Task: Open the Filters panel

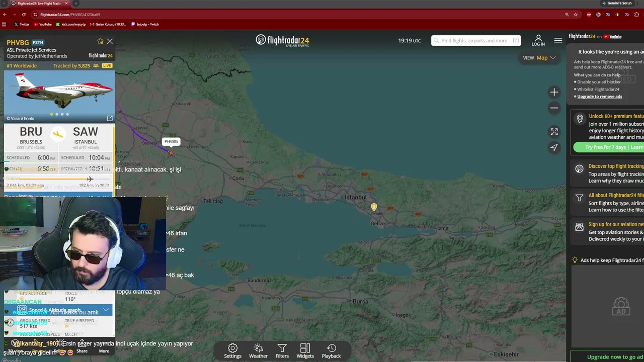Action: tap(282, 351)
